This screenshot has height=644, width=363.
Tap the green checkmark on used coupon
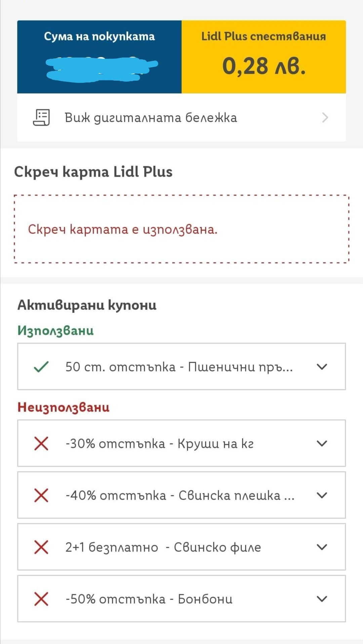pos(41,367)
